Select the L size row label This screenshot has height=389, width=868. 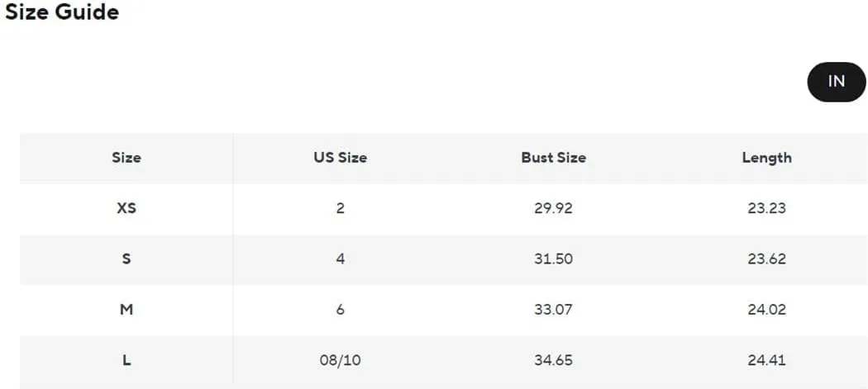[x=126, y=361]
